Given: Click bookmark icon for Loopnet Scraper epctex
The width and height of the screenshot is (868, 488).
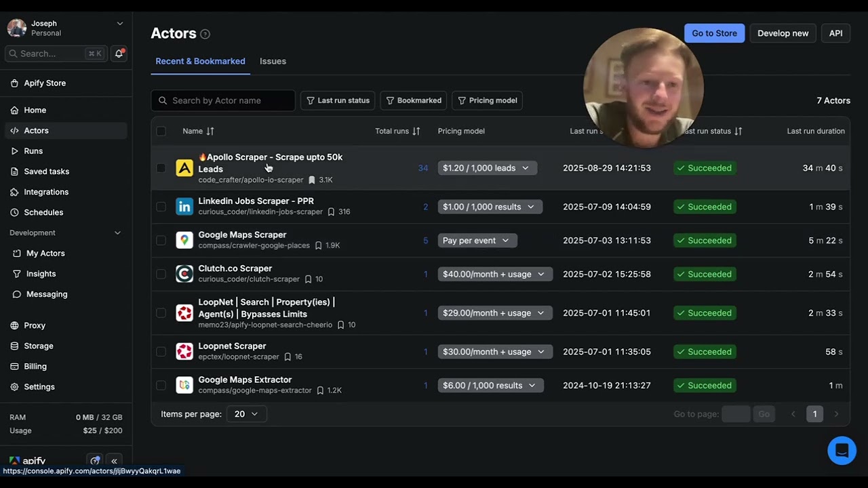Looking at the screenshot, I should click(288, 357).
